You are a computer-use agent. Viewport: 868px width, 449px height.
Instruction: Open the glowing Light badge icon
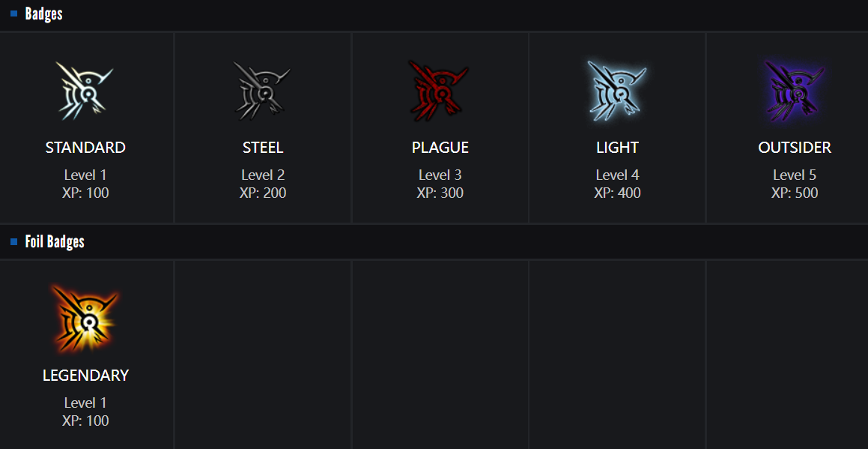pyautogui.click(x=617, y=91)
